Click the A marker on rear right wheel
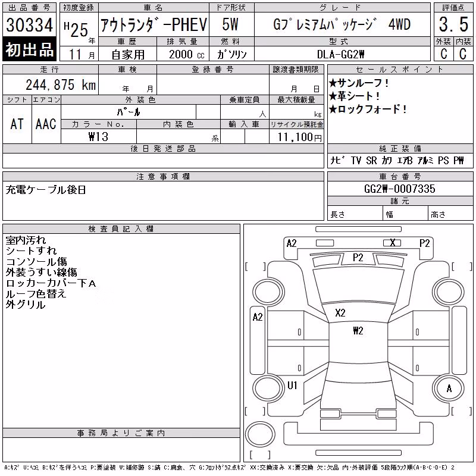 coord(449,389)
